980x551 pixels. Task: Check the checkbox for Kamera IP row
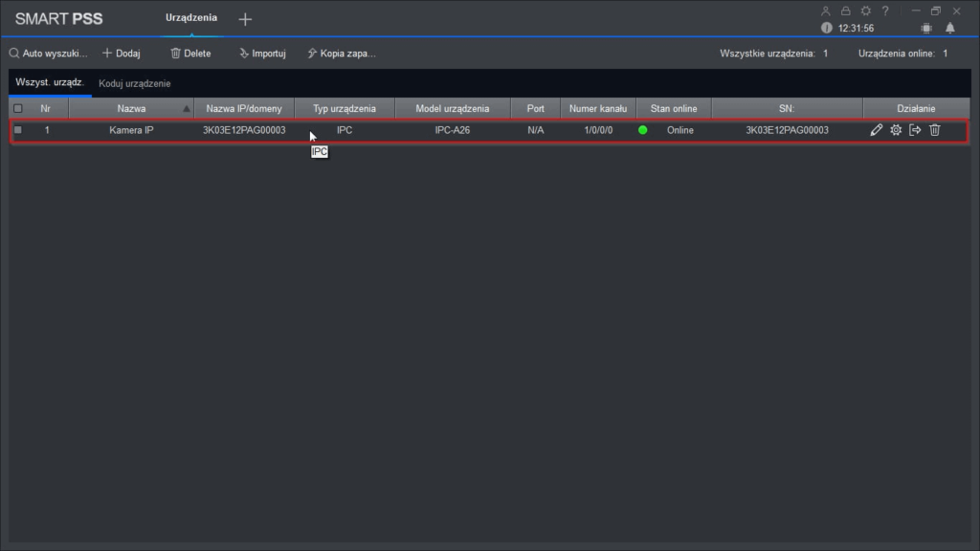coord(17,130)
